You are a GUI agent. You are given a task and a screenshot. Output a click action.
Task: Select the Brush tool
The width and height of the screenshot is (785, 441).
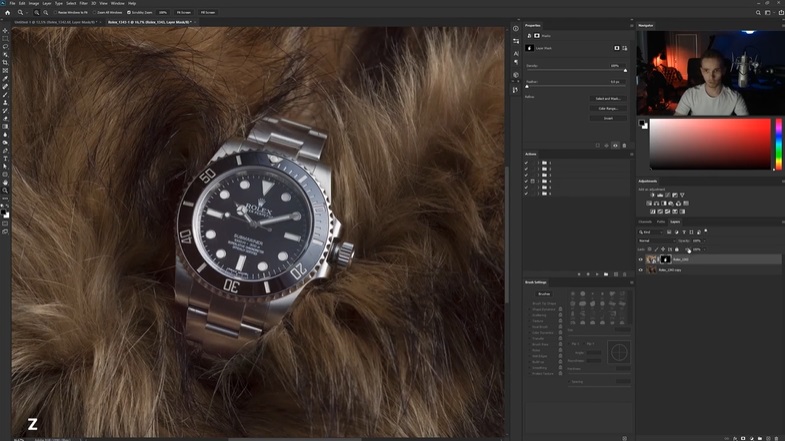point(5,95)
